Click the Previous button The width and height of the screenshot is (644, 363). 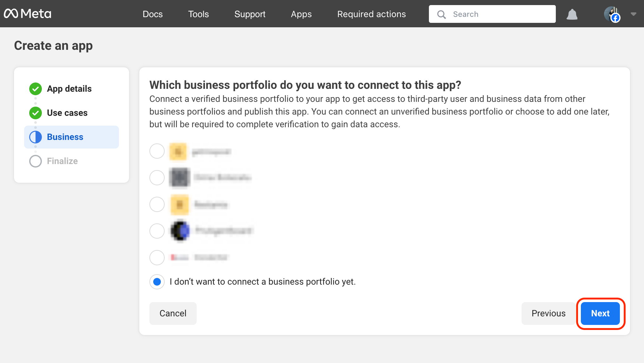(x=549, y=313)
